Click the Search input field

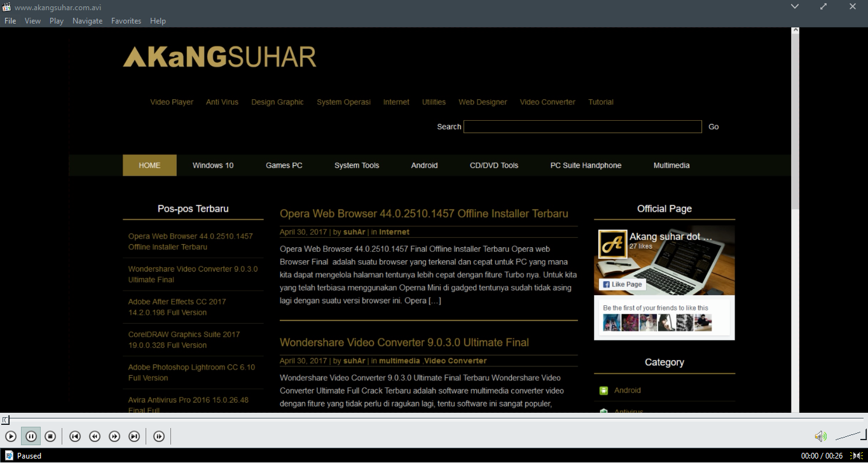(x=582, y=127)
